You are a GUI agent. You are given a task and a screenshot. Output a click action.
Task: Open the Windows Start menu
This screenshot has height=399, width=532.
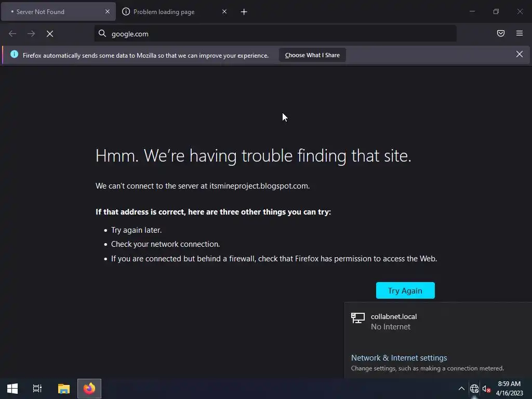tap(12, 389)
